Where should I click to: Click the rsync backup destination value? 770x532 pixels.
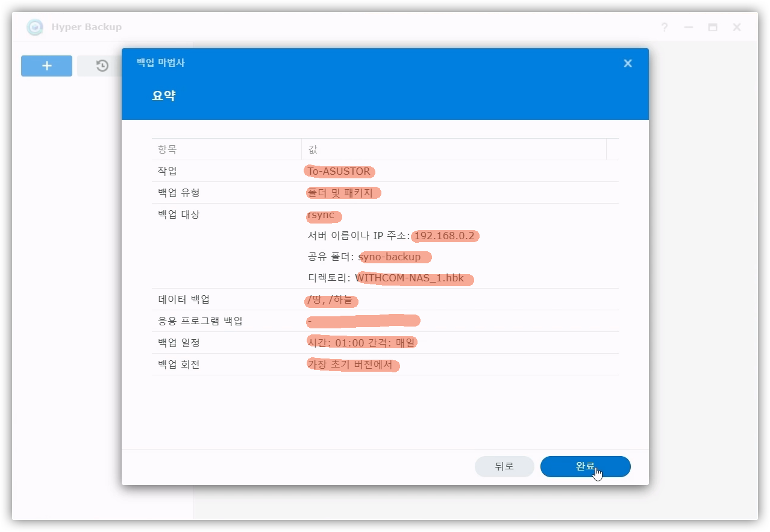coord(321,215)
